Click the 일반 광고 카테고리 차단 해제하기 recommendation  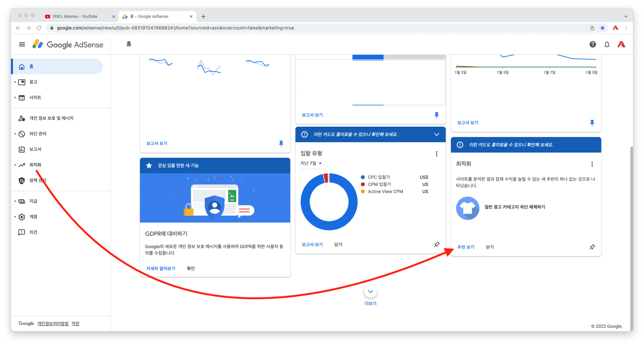pos(515,207)
